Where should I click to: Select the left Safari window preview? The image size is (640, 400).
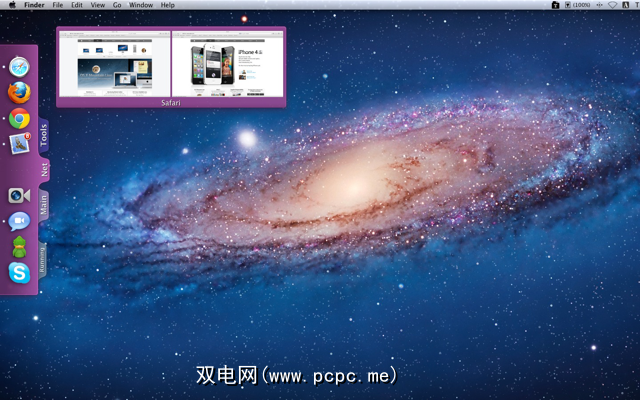(x=115, y=64)
